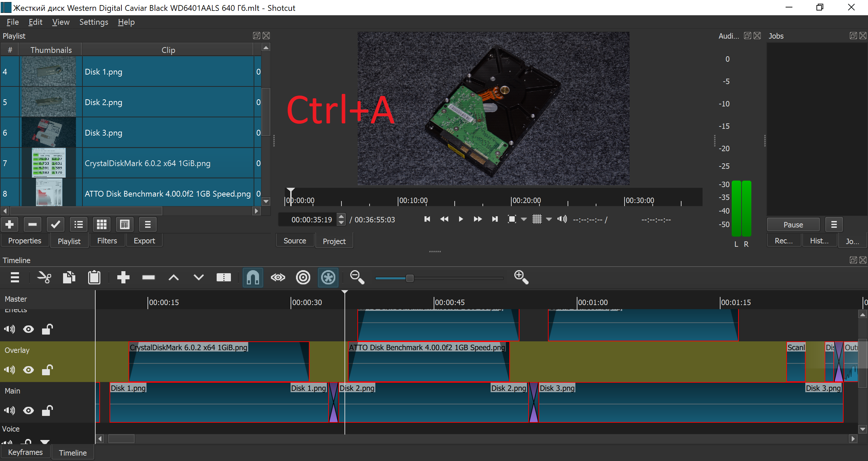Open the zoom fit dropdown next to player
The image size is (868, 461).
pyautogui.click(x=524, y=219)
